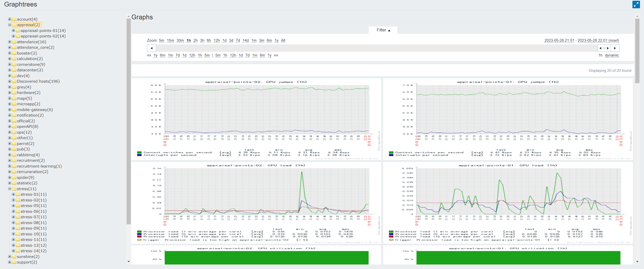
Task: Click the hardware(2) folder icon
Action: tap(14, 93)
